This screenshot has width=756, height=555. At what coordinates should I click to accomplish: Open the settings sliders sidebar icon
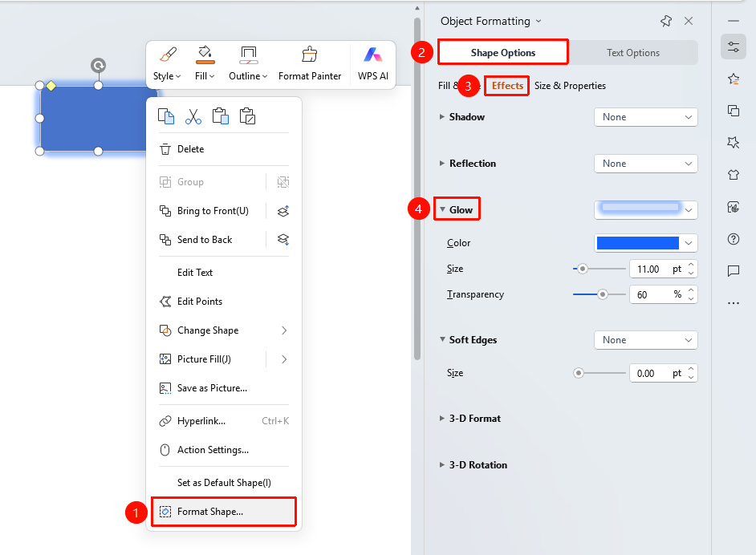tap(734, 47)
